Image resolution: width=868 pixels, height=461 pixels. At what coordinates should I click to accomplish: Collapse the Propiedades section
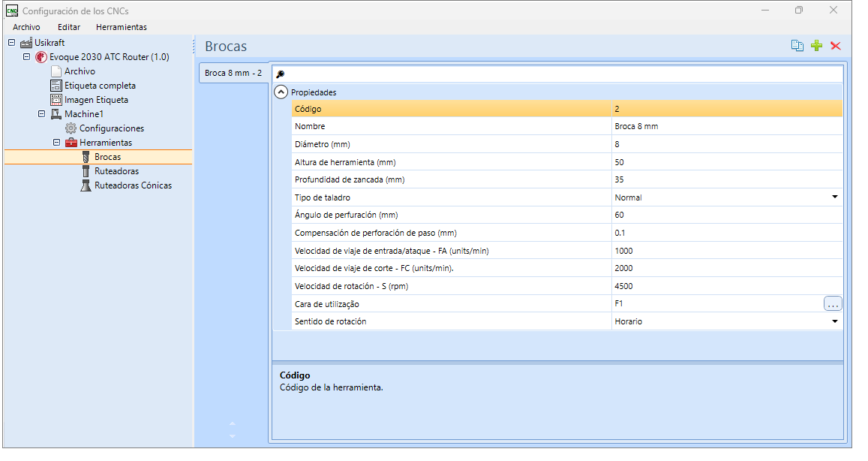(281, 92)
